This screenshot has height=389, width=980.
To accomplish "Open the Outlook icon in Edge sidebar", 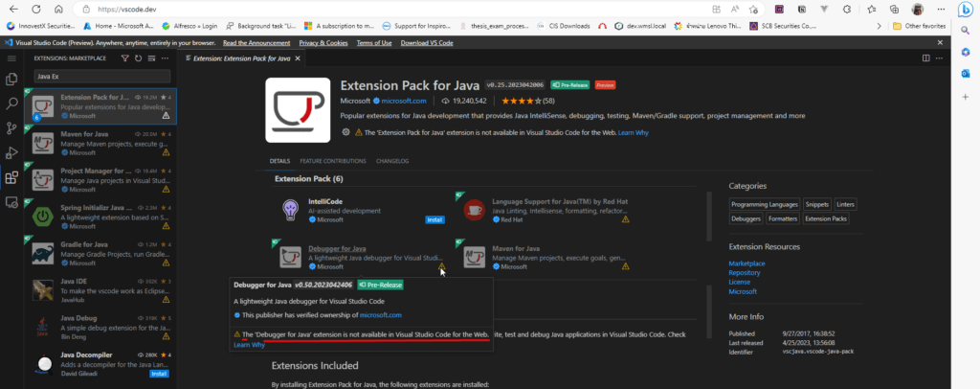I will coord(966,74).
